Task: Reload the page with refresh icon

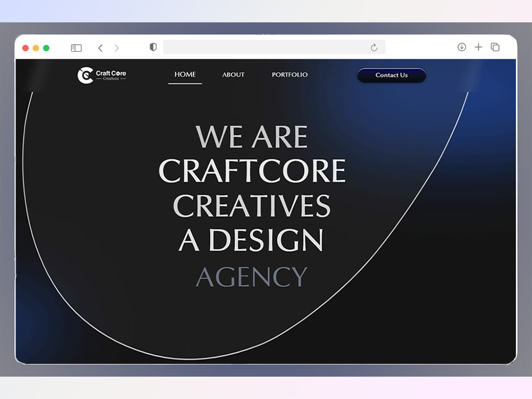Action: [x=374, y=47]
